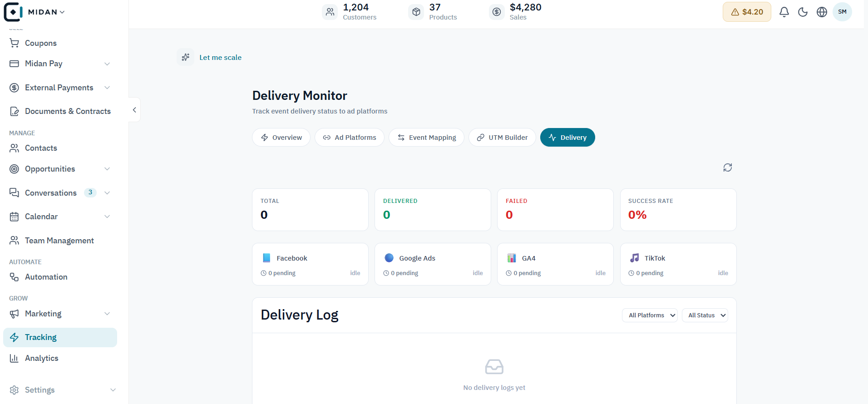Toggle dark mode moon icon
Screen dimensions: 868x404
tap(803, 12)
